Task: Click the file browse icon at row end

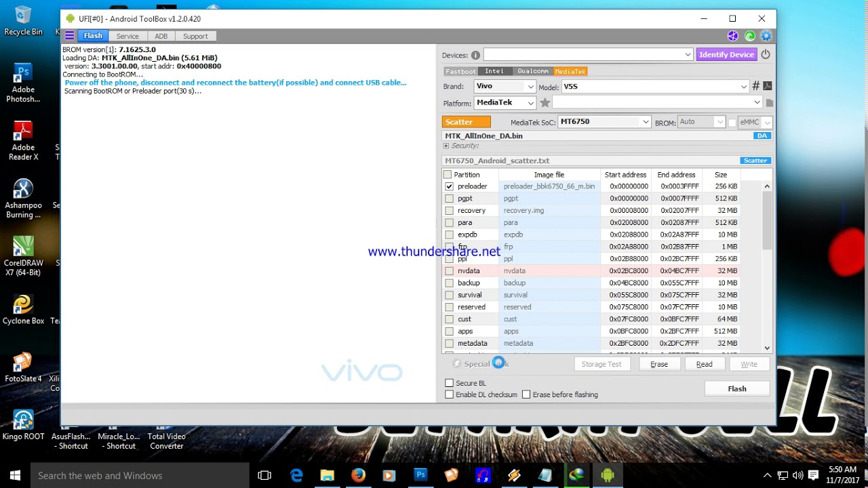Action: (x=769, y=103)
